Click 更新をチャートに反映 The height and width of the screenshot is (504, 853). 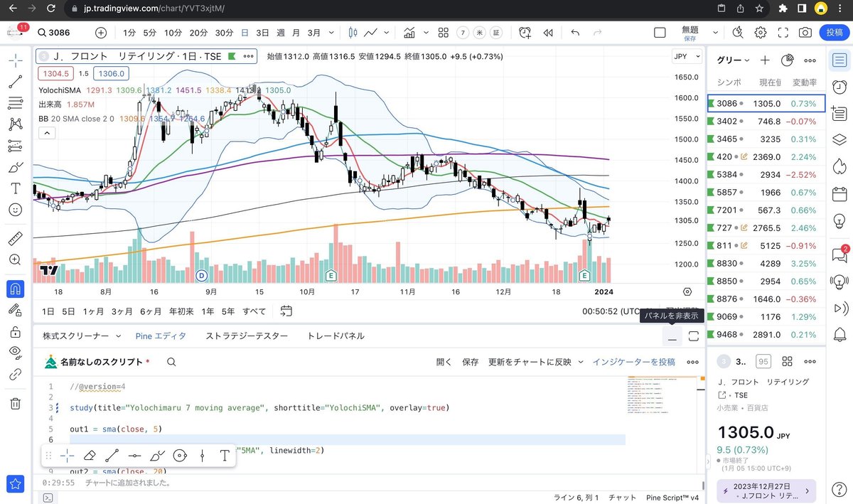[530, 362]
